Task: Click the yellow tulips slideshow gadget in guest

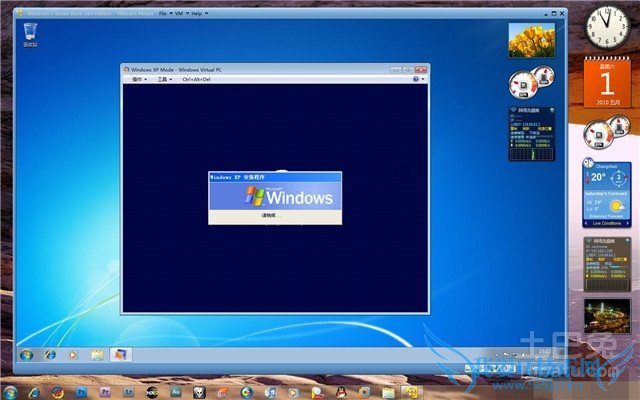Action: (532, 40)
